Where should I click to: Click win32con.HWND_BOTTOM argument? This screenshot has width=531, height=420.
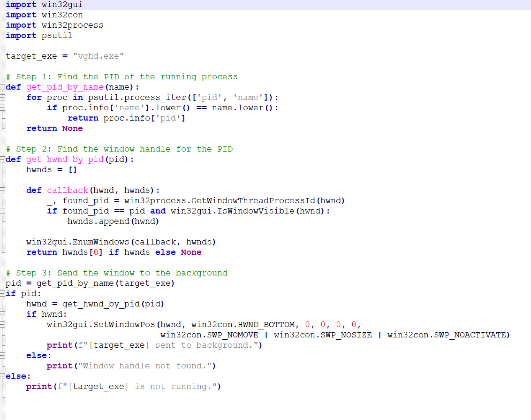point(243,325)
